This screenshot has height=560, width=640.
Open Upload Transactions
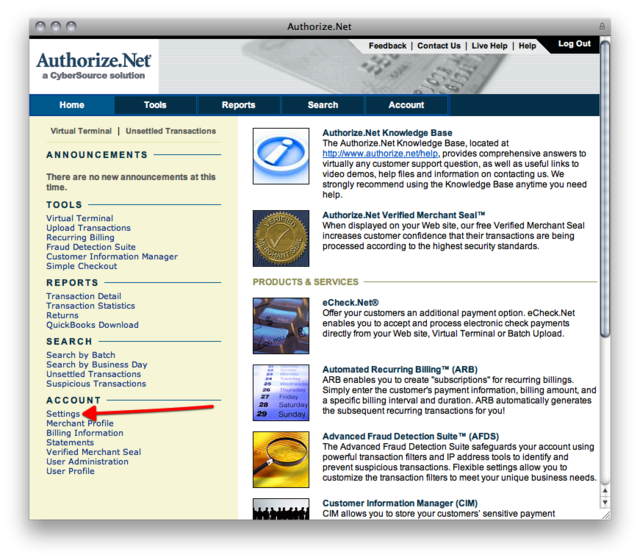(x=88, y=228)
